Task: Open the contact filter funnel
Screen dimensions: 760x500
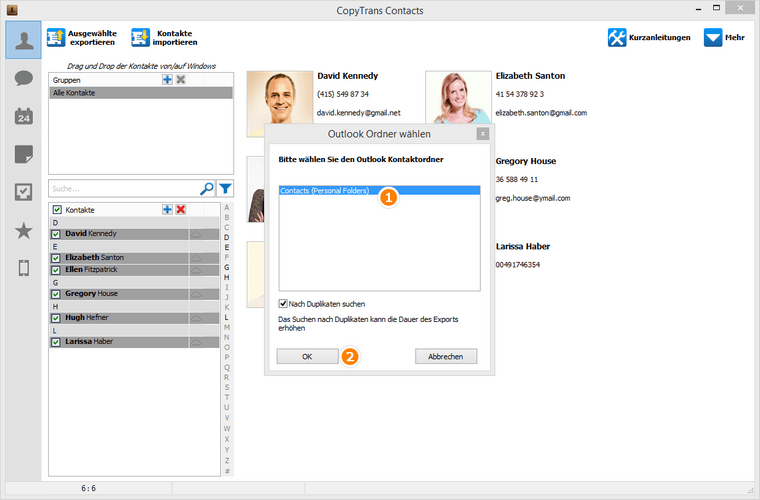Action: (225, 188)
